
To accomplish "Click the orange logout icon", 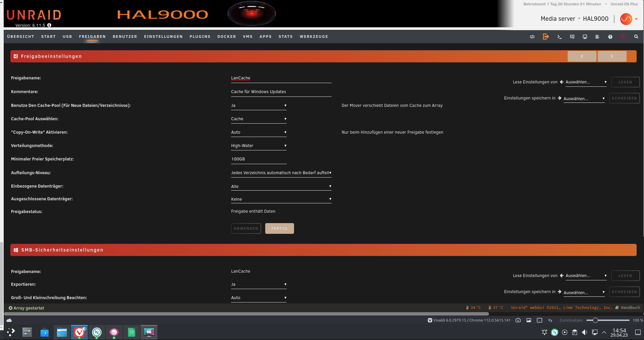I will [546, 37].
